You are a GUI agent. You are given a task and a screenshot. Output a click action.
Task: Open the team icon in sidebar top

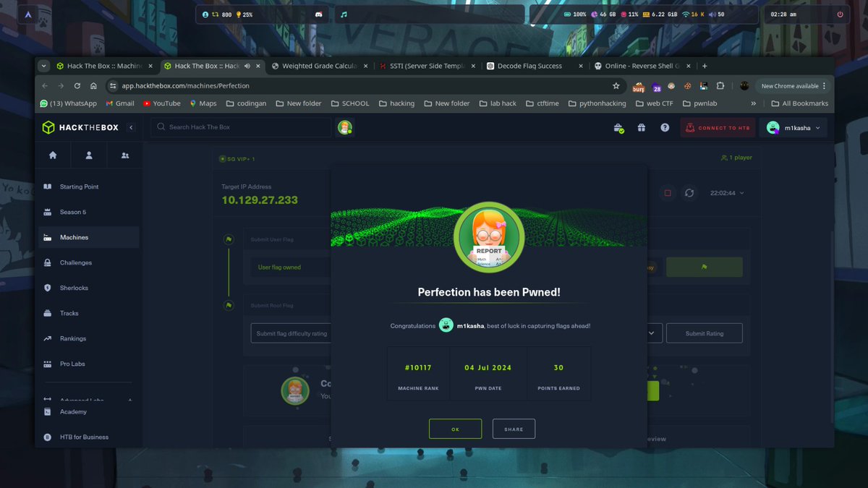tap(124, 155)
